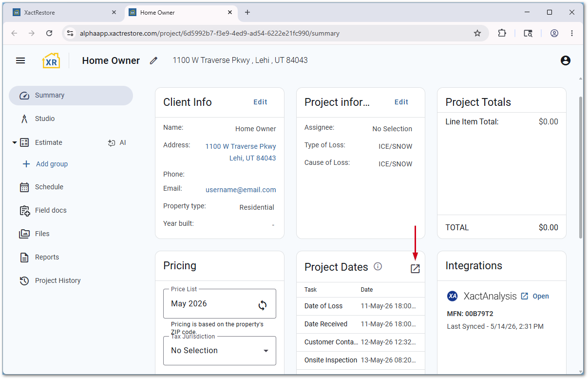
Task: Open Estimate in the sidebar
Action: coord(48,143)
